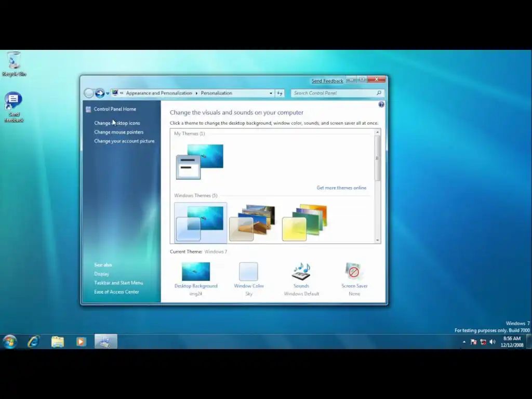Open Display under See also
The image size is (532, 399).
101,274
